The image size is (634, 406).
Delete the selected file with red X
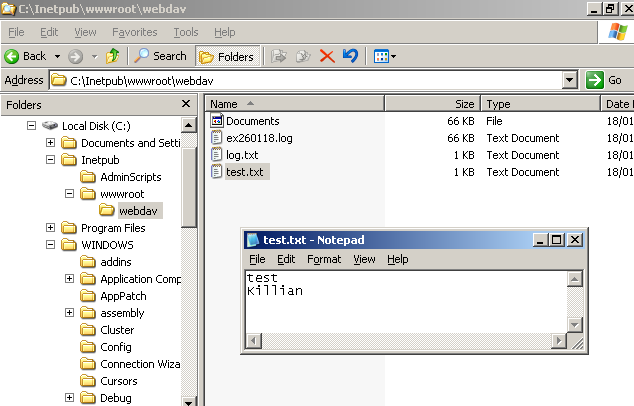pyautogui.click(x=327, y=56)
